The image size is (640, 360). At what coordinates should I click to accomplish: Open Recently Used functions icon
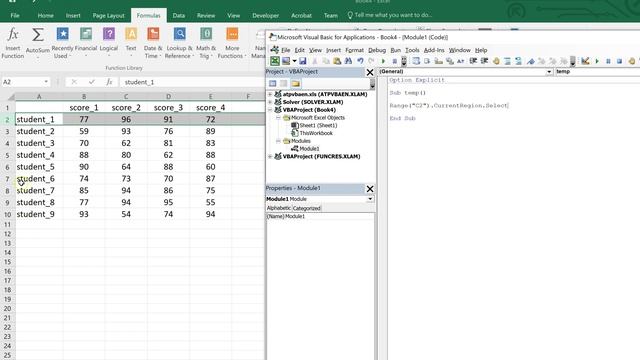pos(62,34)
